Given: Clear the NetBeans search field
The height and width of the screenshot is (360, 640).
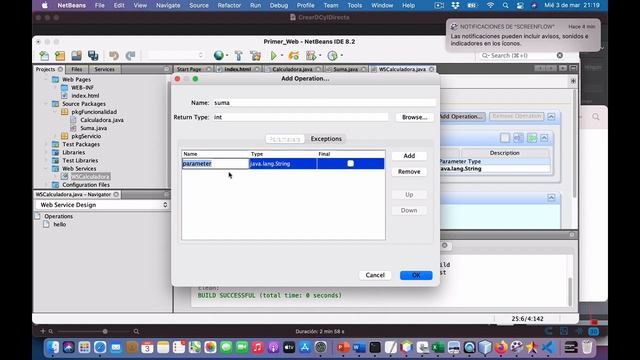Looking at the screenshot, I should pyautogui.click(x=560, y=55).
